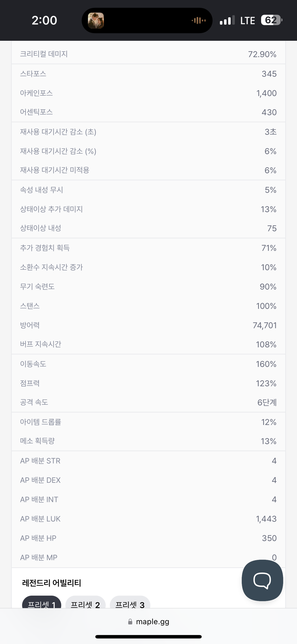Screen dimensions: 297x644
Task: Tap the 공격 속도 6단계 row
Action: tap(148, 402)
